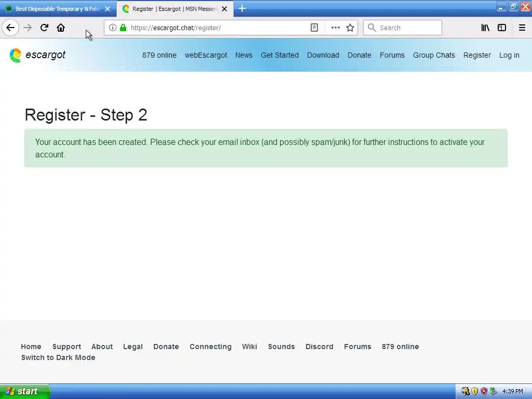
Task: Open footer About link
Action: click(x=102, y=347)
